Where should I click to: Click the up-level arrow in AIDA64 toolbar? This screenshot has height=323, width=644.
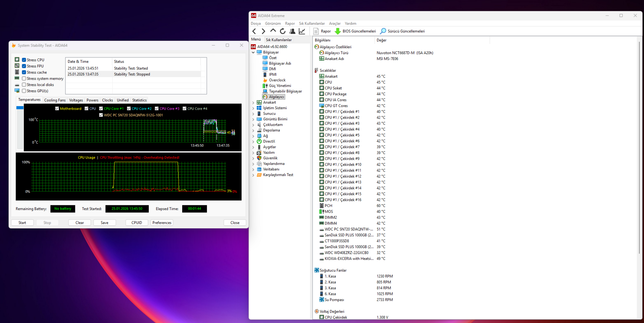click(x=273, y=31)
